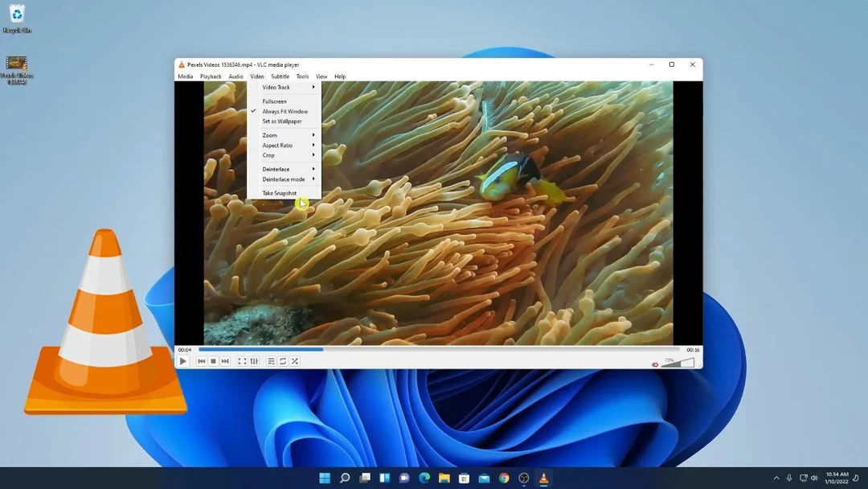Open taskbar Search
Viewport: 868px width, 489px height.
(x=345, y=478)
